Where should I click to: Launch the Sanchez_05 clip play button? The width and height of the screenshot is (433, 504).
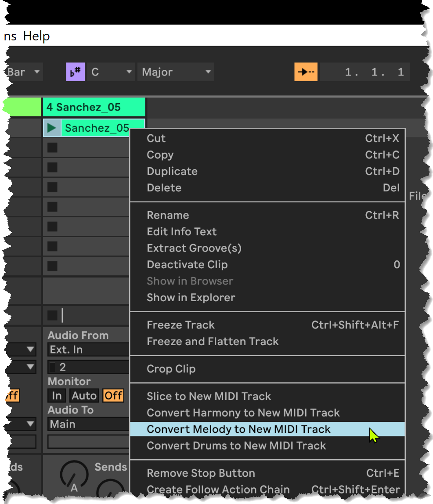[x=52, y=128]
